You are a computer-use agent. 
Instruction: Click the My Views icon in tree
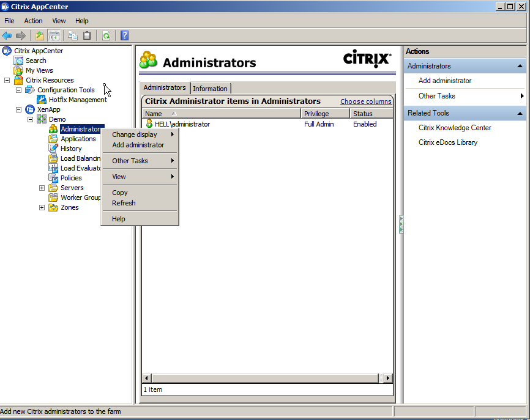coord(18,70)
